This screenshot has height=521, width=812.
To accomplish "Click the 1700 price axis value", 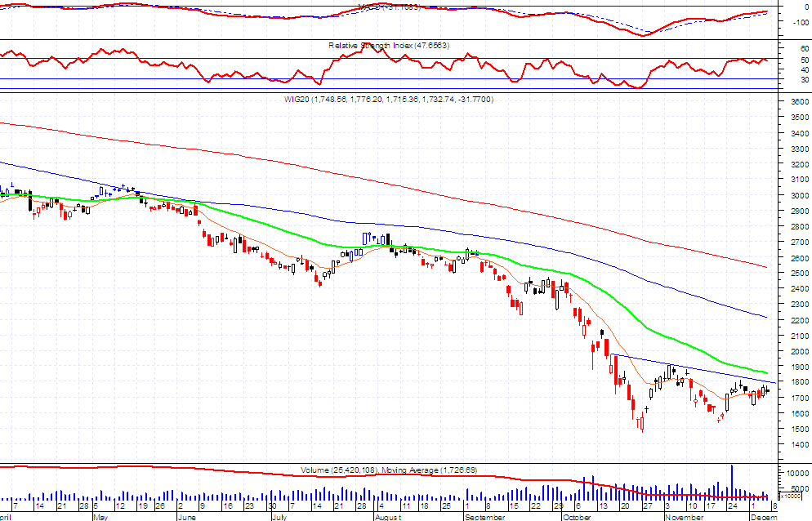I will point(800,398).
